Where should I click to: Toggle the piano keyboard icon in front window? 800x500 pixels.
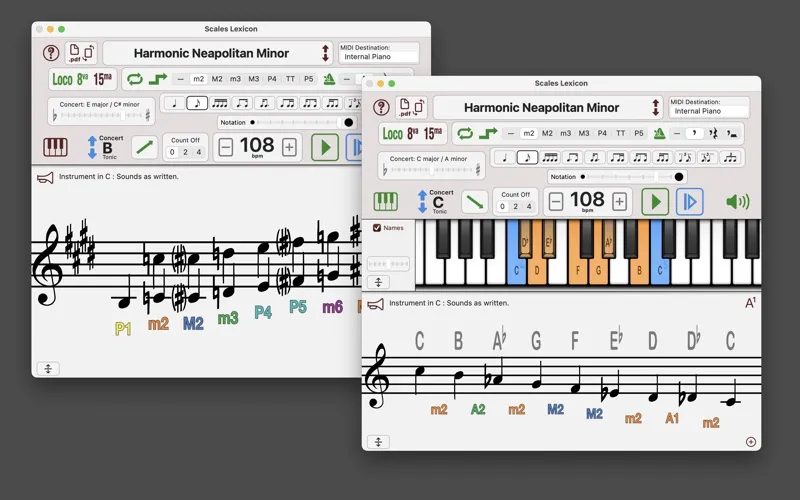coord(386,202)
